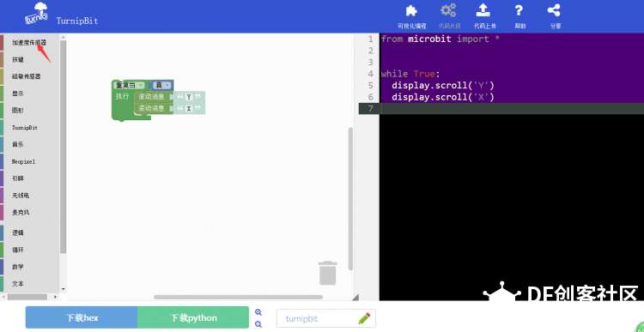Open the 循环 loops category
The height and width of the screenshot is (332, 644).
[x=18, y=250]
